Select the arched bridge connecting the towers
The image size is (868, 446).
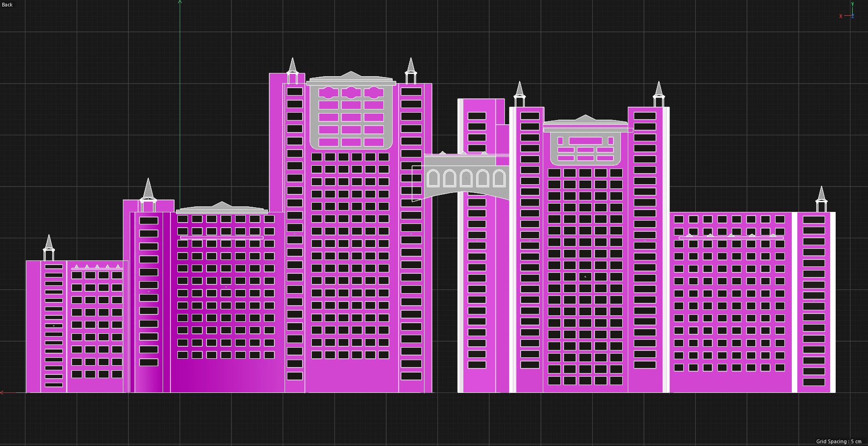pyautogui.click(x=467, y=177)
